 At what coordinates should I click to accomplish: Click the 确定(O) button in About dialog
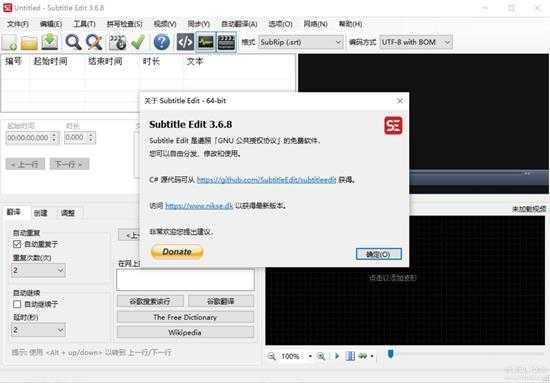[x=378, y=254]
